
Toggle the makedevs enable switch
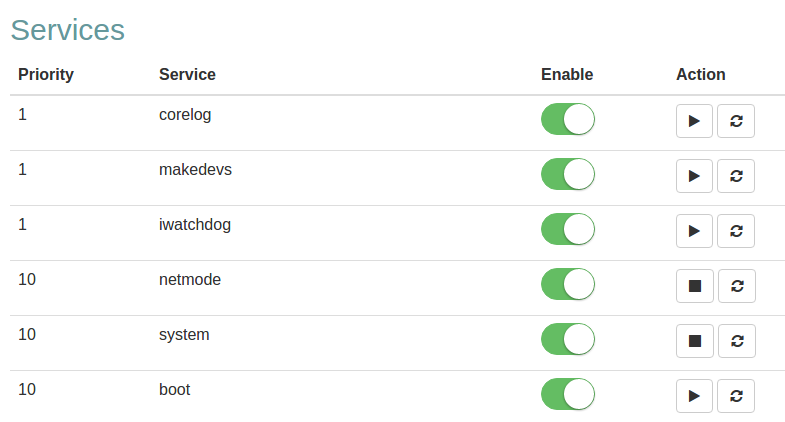tap(567, 174)
